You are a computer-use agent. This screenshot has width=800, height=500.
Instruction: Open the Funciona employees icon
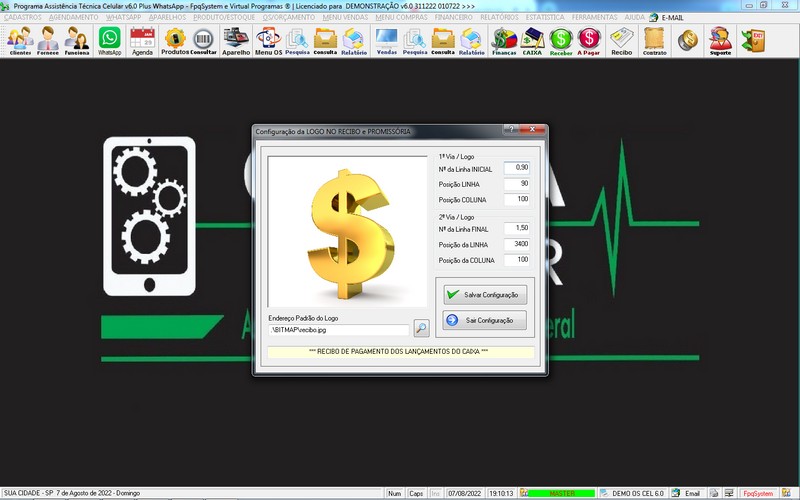click(77, 41)
